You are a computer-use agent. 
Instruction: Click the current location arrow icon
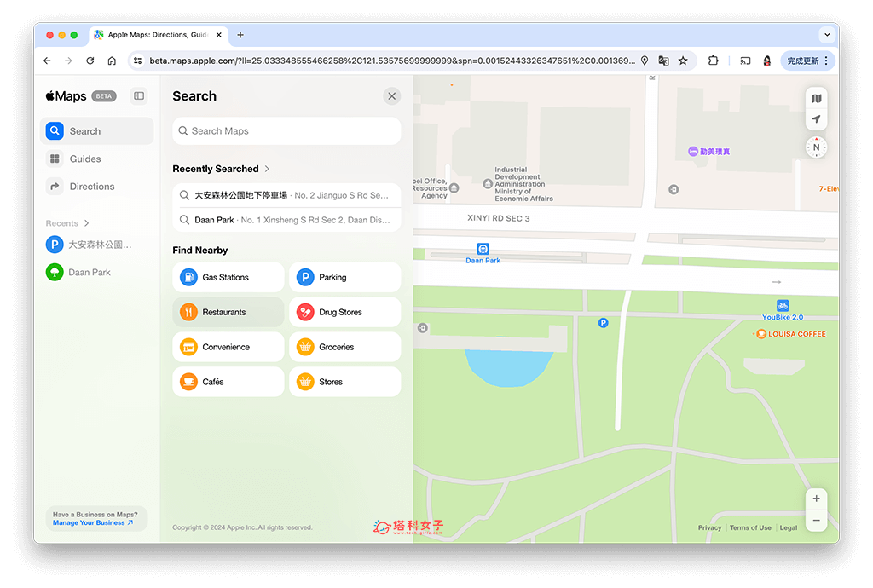click(816, 119)
